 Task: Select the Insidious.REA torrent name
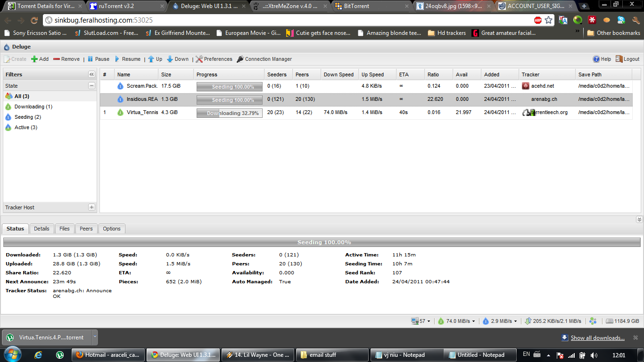pyautogui.click(x=142, y=99)
